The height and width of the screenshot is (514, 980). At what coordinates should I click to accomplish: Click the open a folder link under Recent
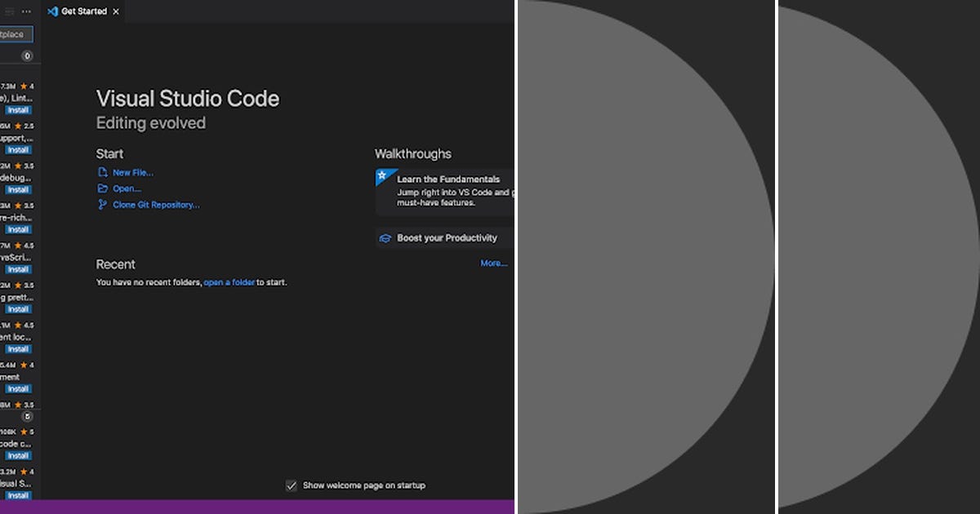[229, 281]
